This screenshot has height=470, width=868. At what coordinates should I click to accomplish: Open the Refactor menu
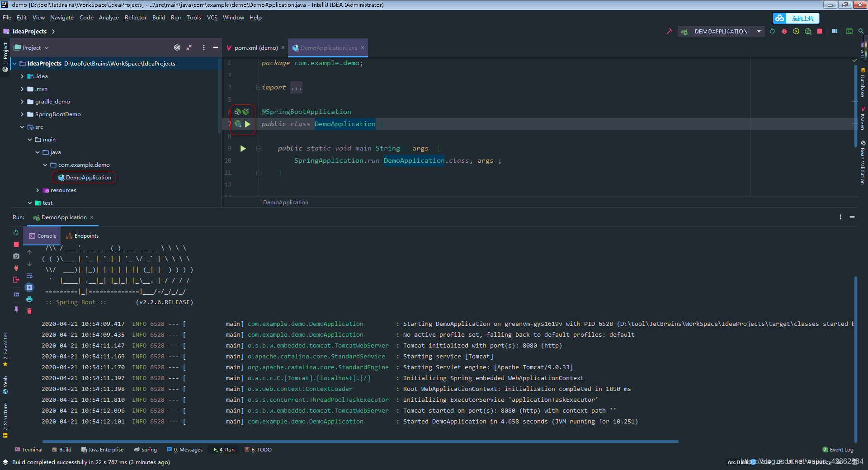tap(136, 18)
